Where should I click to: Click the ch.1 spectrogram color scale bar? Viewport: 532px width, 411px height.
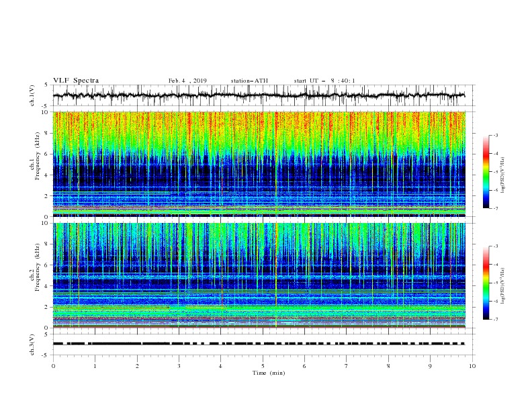[486, 172]
